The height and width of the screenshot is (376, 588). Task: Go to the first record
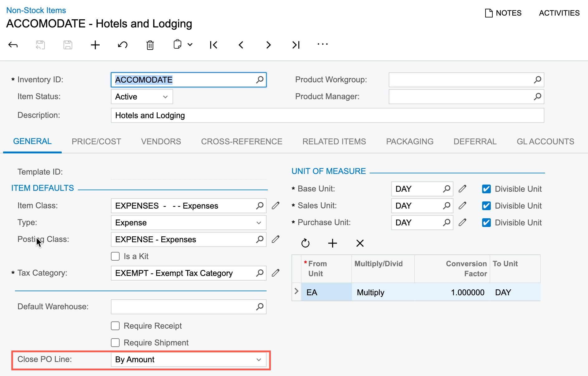[x=214, y=45]
